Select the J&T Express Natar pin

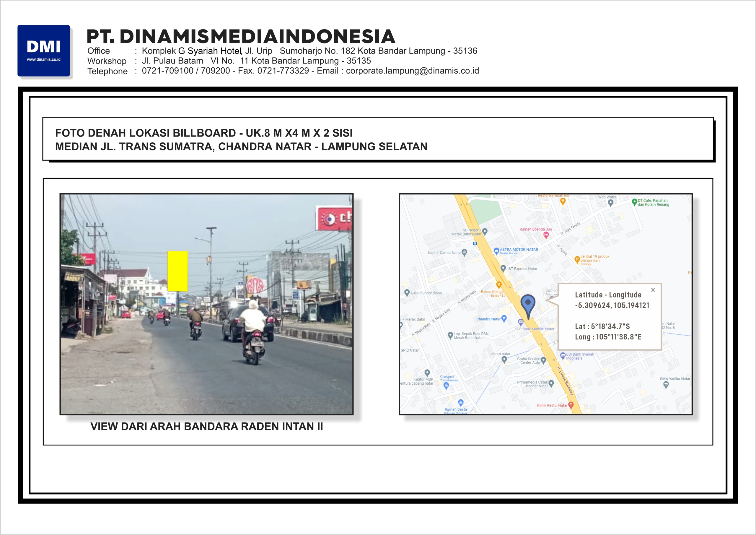pos(503,269)
